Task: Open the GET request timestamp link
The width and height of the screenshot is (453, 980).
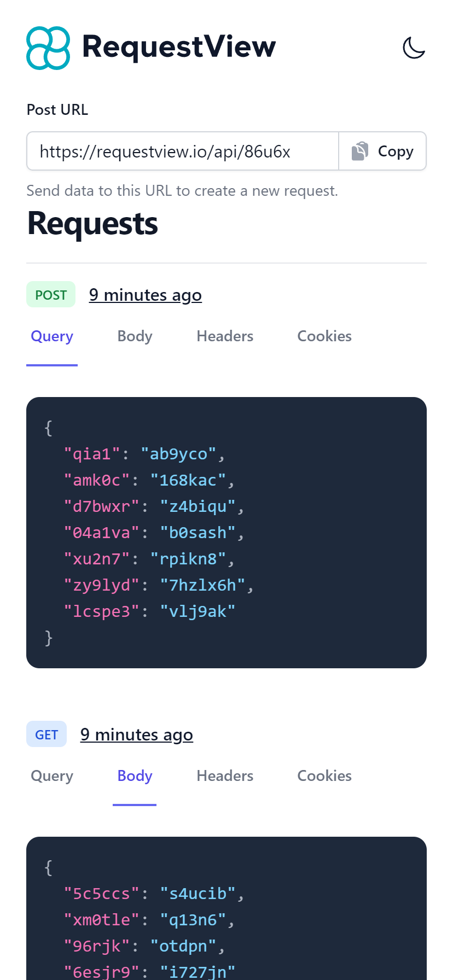Action: (x=137, y=735)
